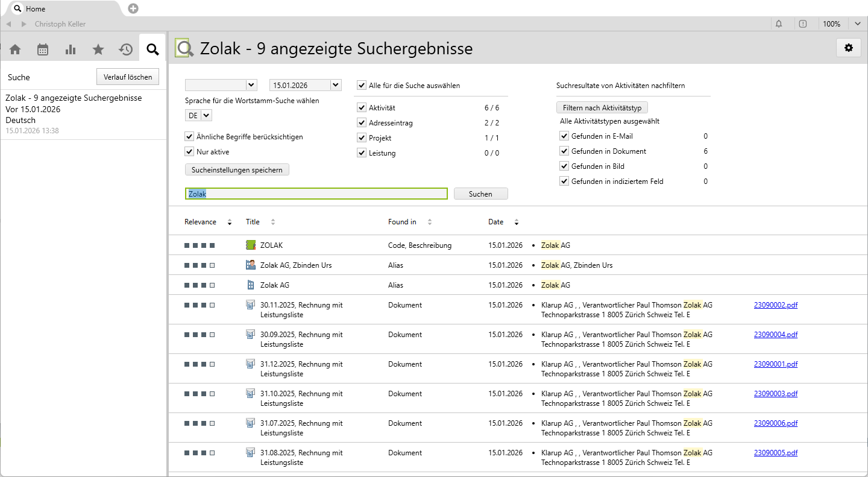Uncheck 'Gefunden in Dokument' checkbox
The height and width of the screenshot is (477, 868).
[x=564, y=151]
